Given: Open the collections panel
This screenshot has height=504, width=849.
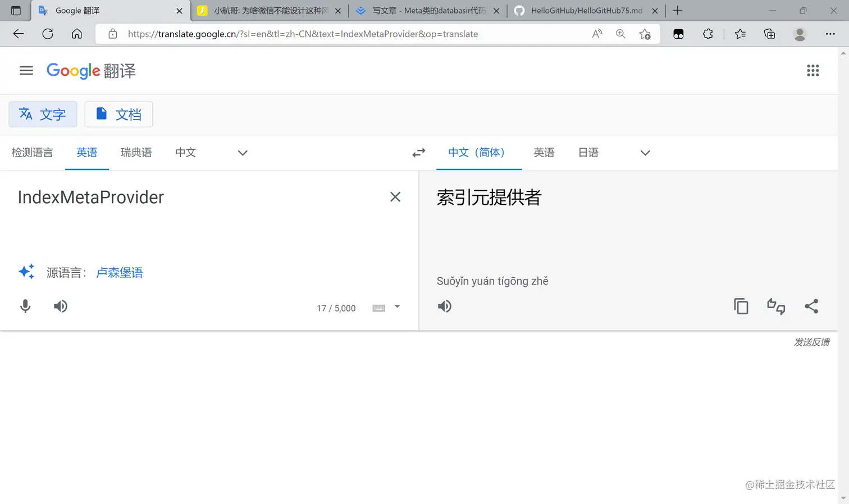Looking at the screenshot, I should pyautogui.click(x=770, y=34).
